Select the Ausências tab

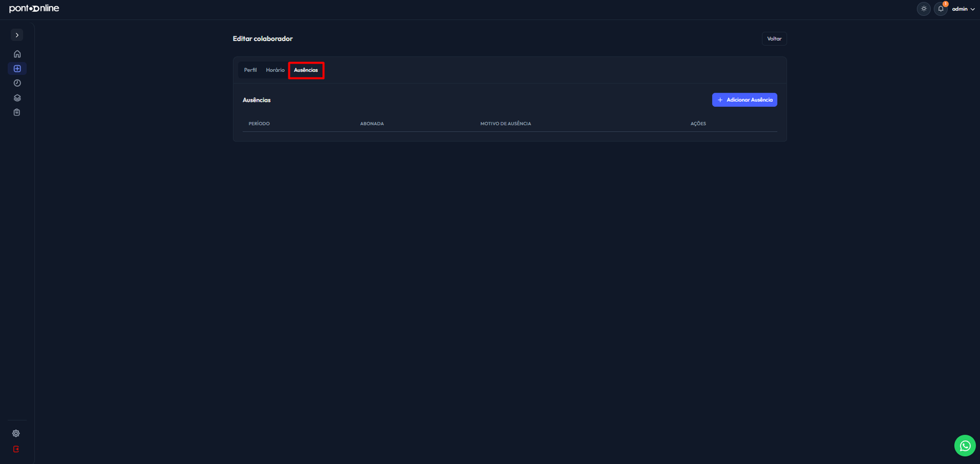tap(306, 70)
